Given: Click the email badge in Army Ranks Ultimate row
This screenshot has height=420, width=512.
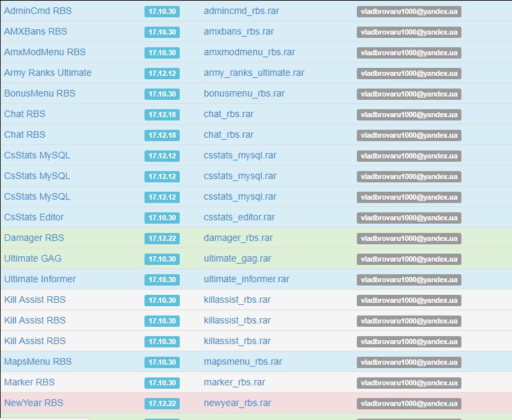Looking at the screenshot, I should [409, 73].
